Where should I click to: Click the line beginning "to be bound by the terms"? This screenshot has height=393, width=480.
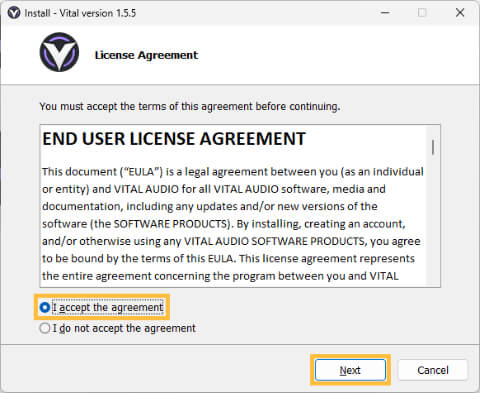click(x=228, y=259)
